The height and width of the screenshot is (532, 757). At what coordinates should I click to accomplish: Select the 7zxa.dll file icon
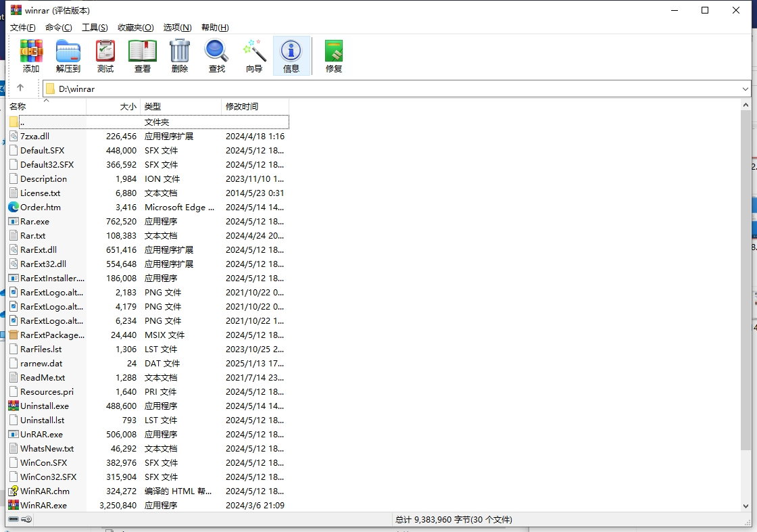[x=14, y=136]
